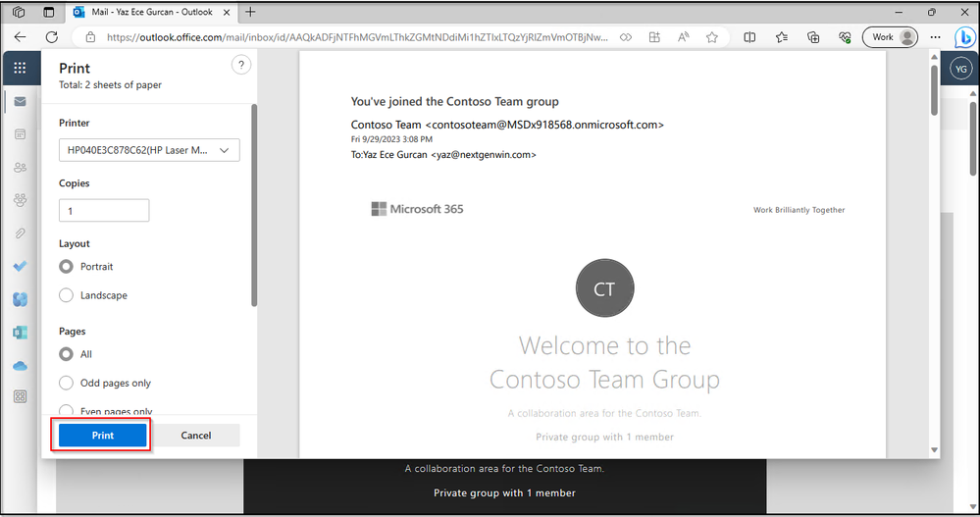Open Mail in Outlook sidebar
The width and height of the screenshot is (980, 517).
click(20, 101)
